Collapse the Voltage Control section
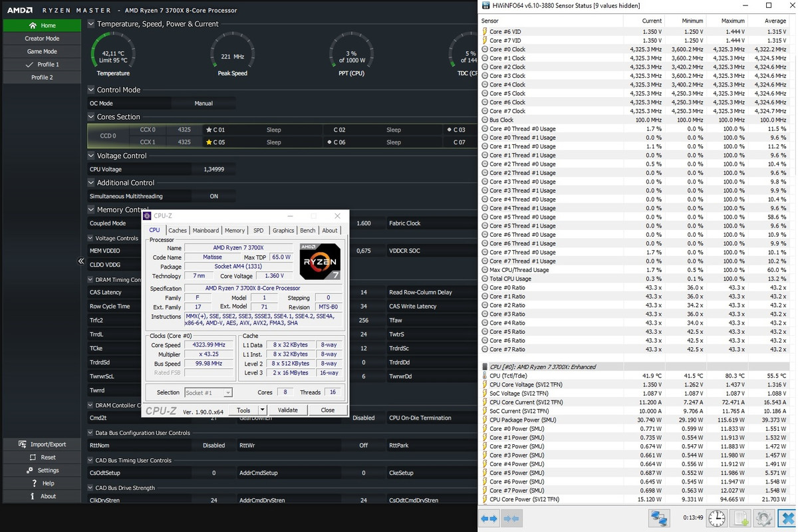The height and width of the screenshot is (532, 798). point(91,156)
